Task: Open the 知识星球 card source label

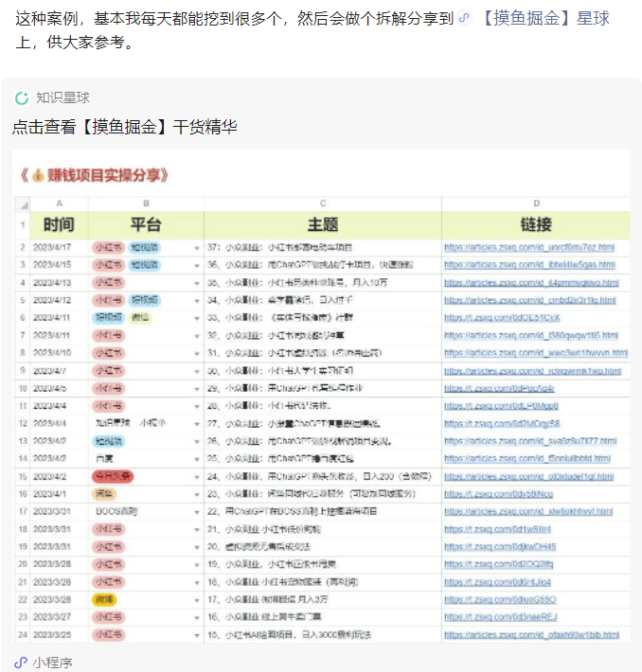Action: pyautogui.click(x=62, y=97)
